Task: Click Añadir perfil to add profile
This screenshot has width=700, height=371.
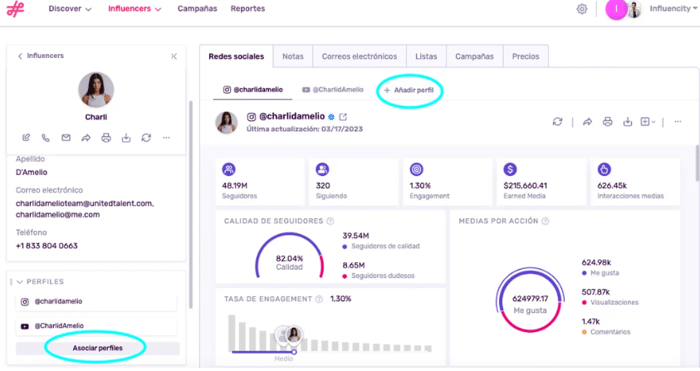Action: pyautogui.click(x=409, y=90)
